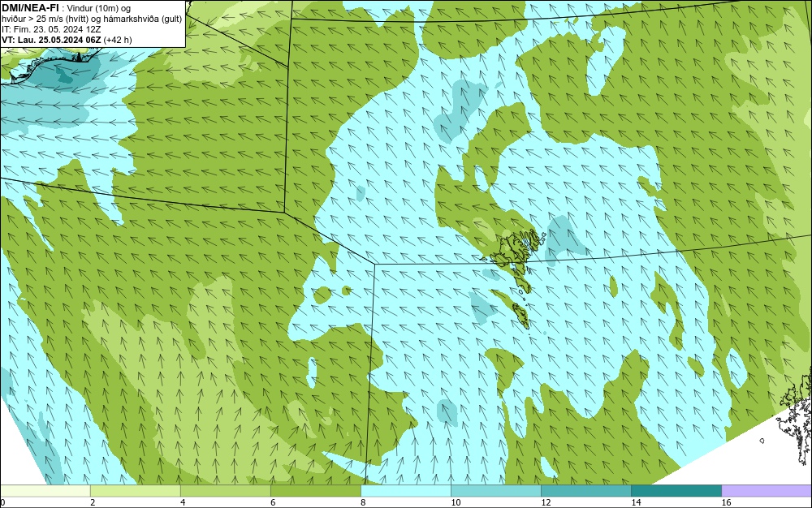812x508 pixels.
Task: Click the "Vindur (10m) og" text
Action: click(x=99, y=8)
